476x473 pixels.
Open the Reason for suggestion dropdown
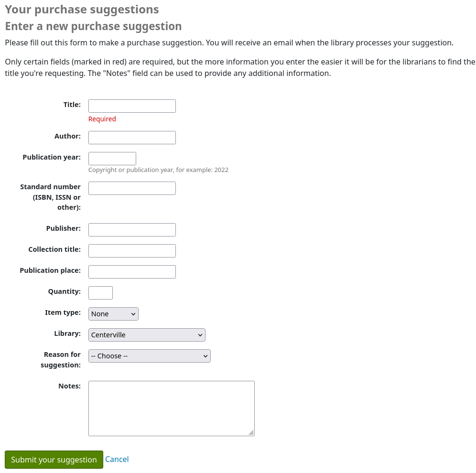tap(149, 355)
